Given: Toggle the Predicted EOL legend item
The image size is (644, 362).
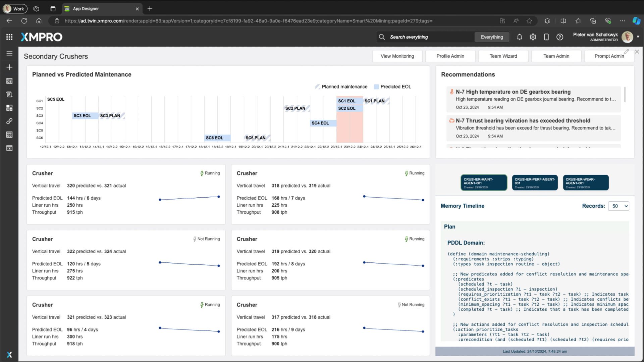Looking at the screenshot, I should (x=392, y=87).
